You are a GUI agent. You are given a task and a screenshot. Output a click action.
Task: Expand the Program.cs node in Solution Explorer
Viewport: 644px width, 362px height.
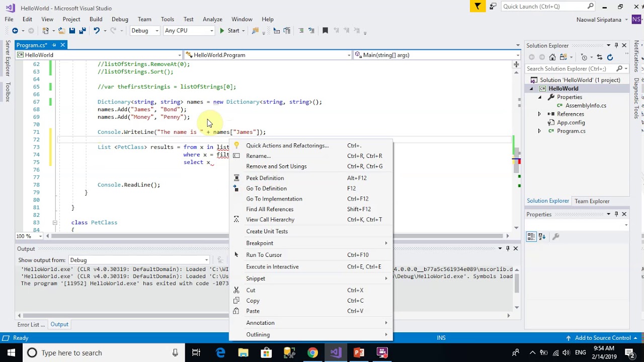(x=539, y=131)
